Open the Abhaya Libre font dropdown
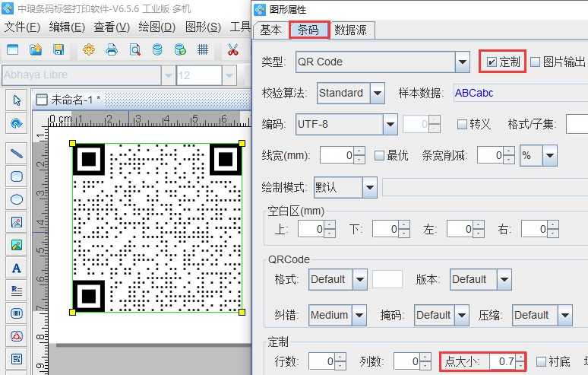Viewport: 588px width, 375px height. pos(169,75)
